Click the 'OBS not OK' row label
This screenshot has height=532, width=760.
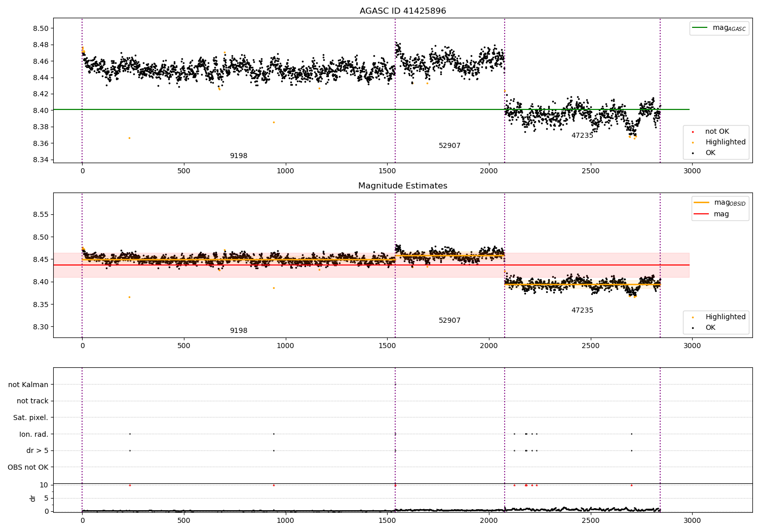(28, 467)
